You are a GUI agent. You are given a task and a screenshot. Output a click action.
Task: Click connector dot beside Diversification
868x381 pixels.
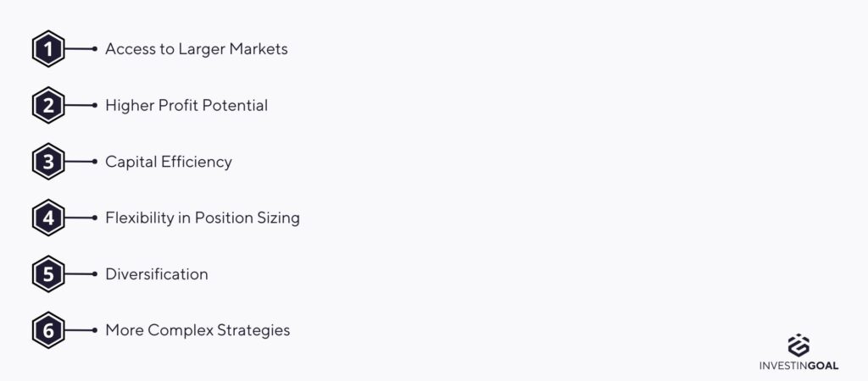95,274
